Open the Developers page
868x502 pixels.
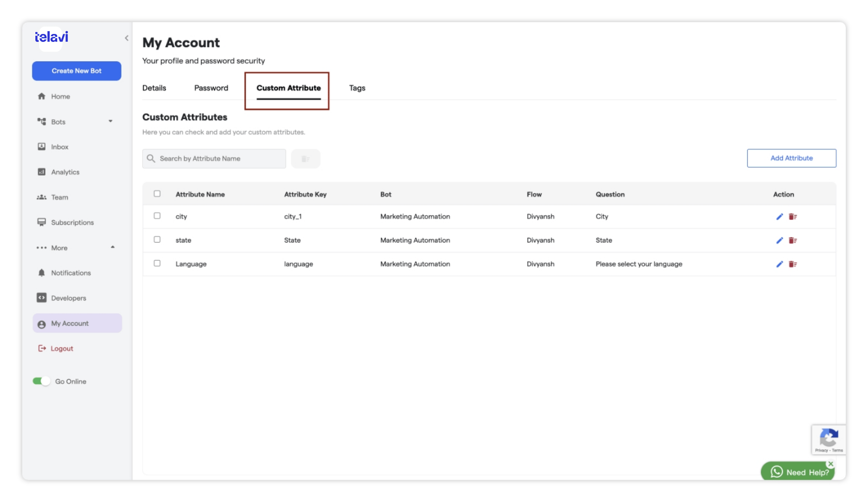[68, 298]
